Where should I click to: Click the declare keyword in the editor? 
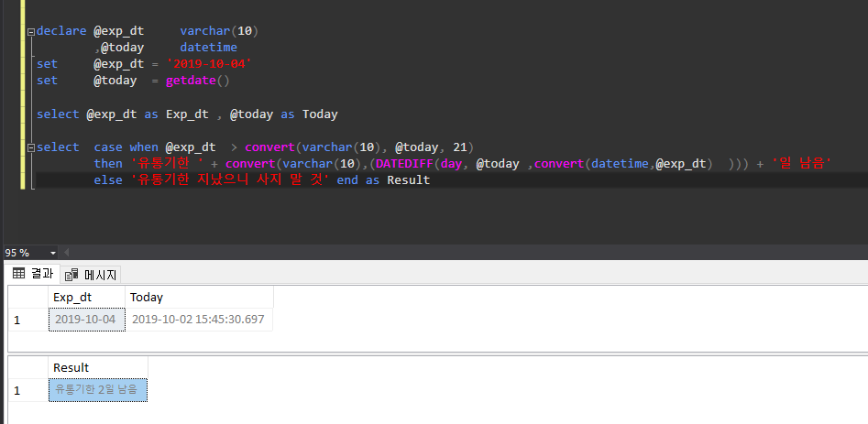tap(61, 31)
